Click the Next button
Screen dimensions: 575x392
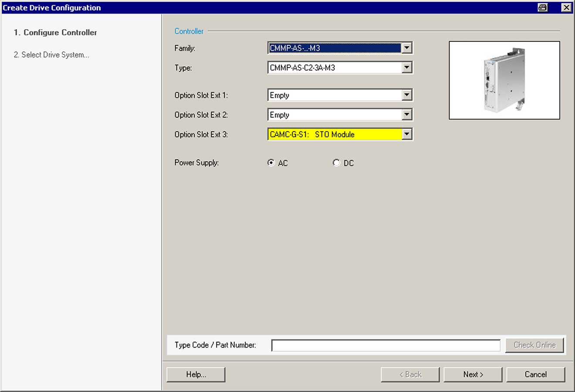pos(473,375)
